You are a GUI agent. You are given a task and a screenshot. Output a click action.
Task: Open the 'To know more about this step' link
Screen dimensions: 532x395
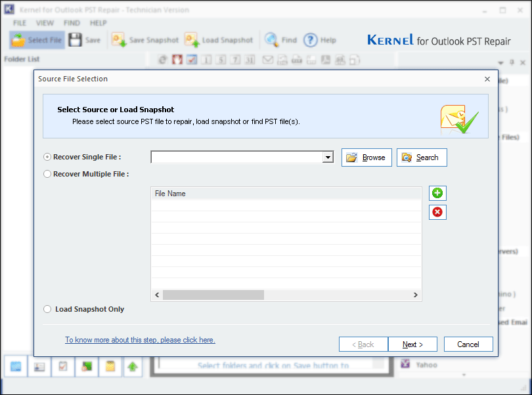(x=140, y=340)
